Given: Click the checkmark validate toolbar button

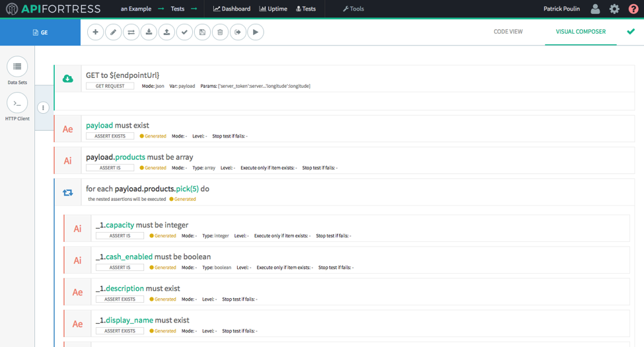Looking at the screenshot, I should coord(184,32).
